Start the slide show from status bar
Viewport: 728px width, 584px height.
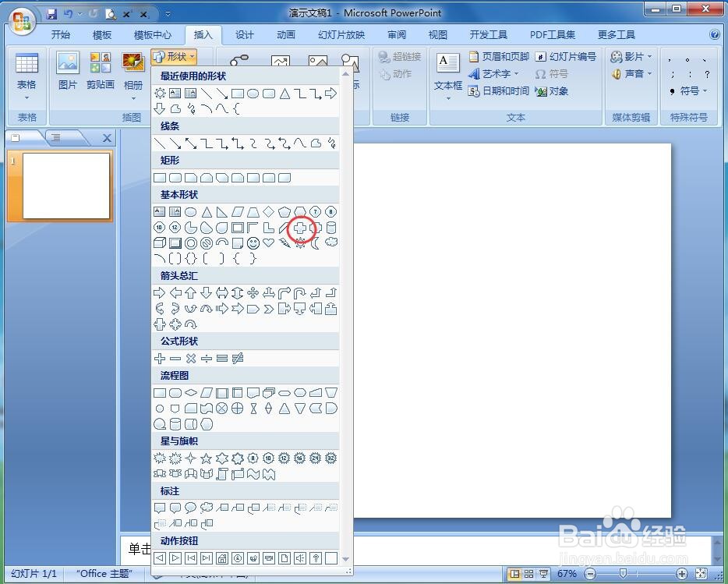point(544,573)
